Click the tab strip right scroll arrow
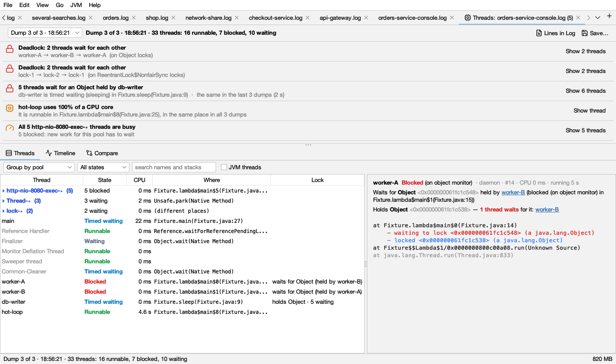This screenshot has width=616, height=364. tap(589, 18)
